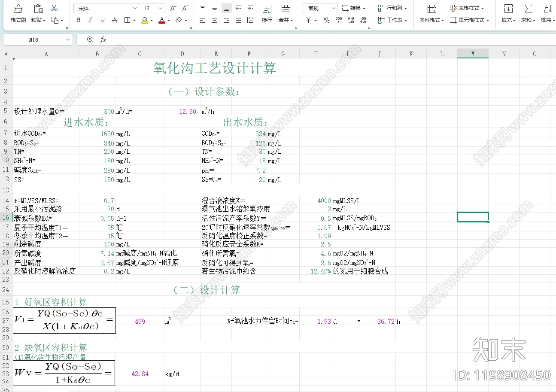Open Conditional Formatting (条件格式)
This screenshot has height=392, width=556.
coord(432,14)
